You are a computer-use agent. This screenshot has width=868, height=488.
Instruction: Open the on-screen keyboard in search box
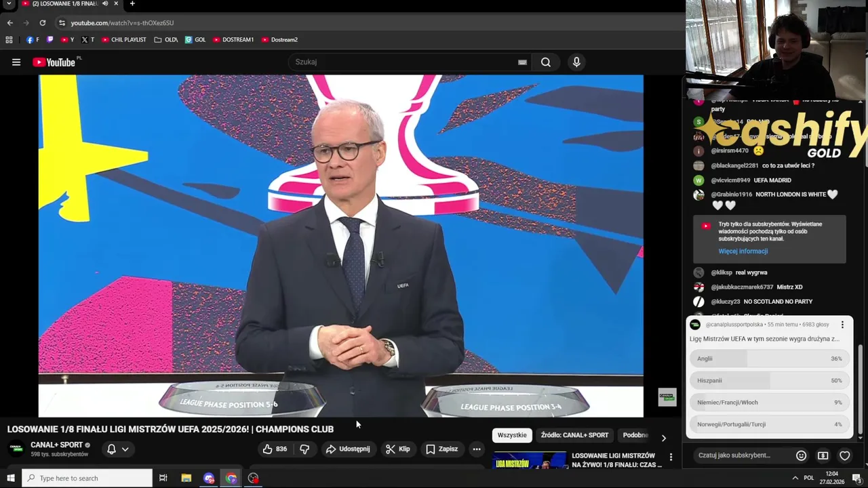[x=522, y=62]
